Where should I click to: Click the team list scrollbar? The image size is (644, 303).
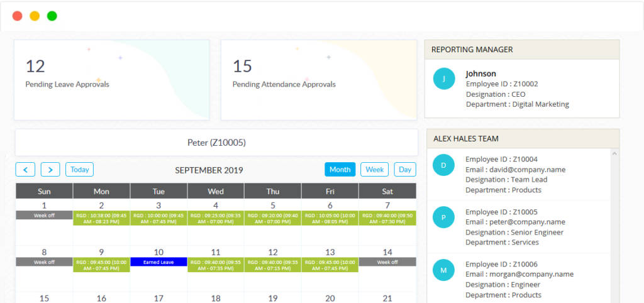pyautogui.click(x=614, y=226)
